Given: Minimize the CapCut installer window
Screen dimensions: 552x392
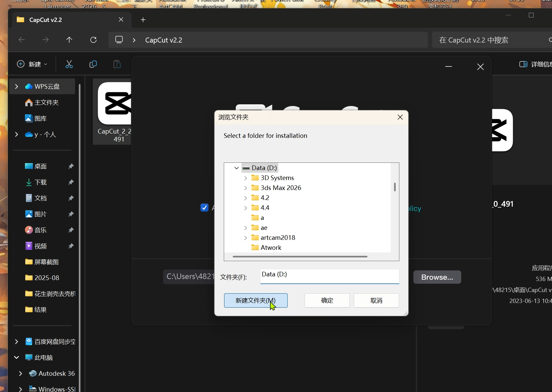Looking at the screenshot, I should coord(449,67).
